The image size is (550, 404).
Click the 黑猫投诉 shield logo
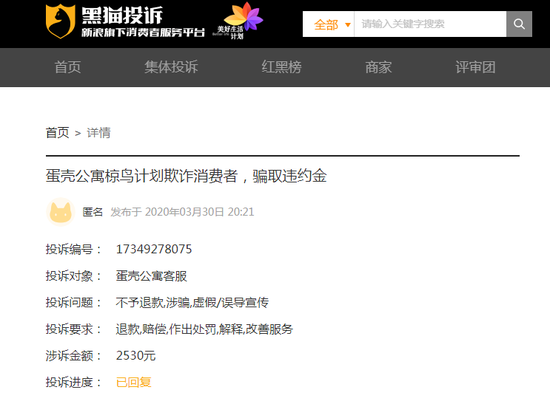[x=60, y=21]
